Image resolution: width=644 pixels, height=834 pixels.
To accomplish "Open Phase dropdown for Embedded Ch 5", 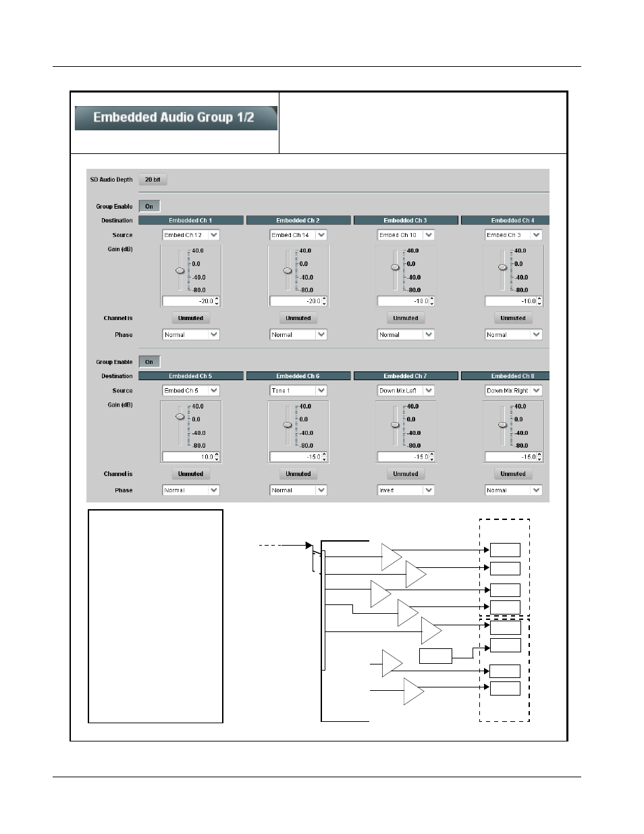I will click(191, 490).
